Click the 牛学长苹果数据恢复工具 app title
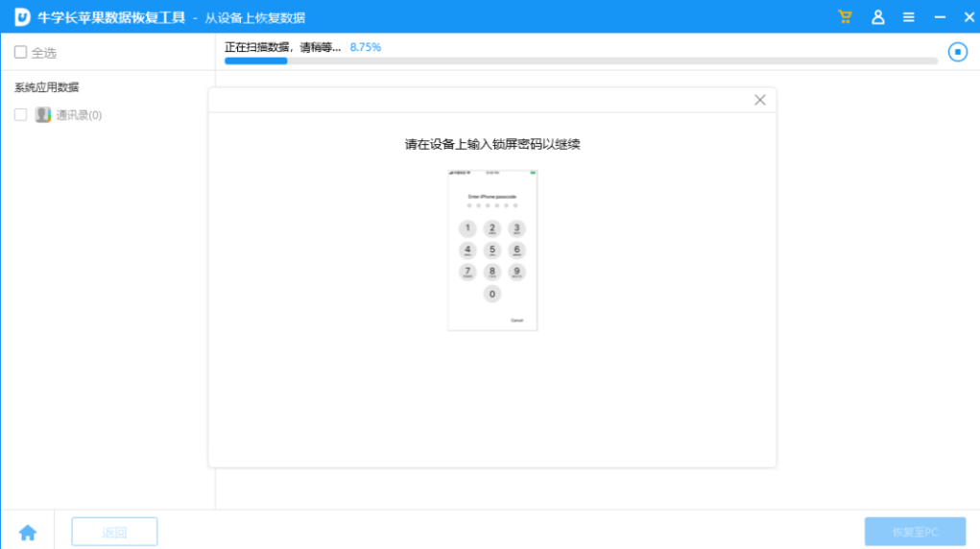 [x=111, y=17]
